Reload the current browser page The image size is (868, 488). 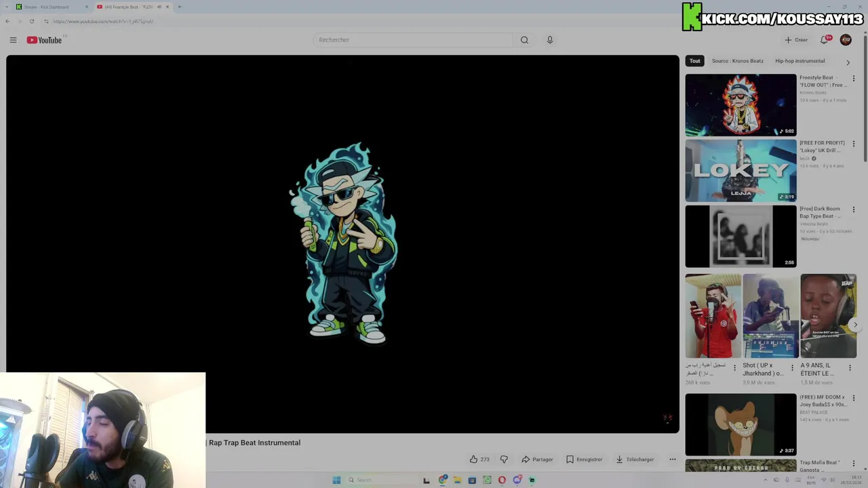pos(31,21)
